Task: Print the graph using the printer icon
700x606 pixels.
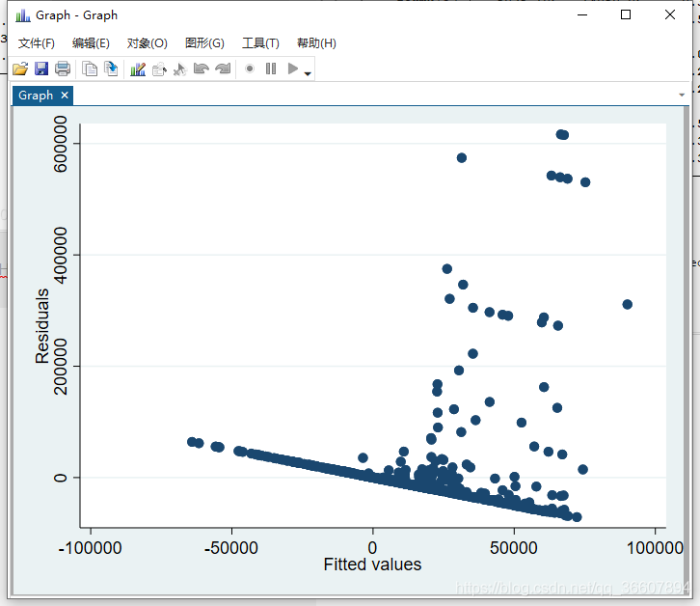Action: click(63, 69)
